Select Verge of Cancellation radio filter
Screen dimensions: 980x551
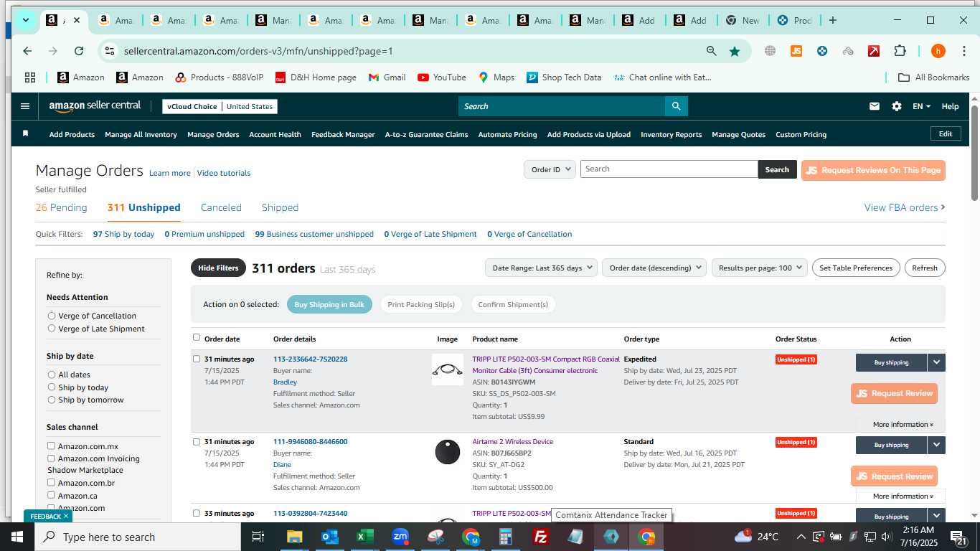[x=52, y=316]
